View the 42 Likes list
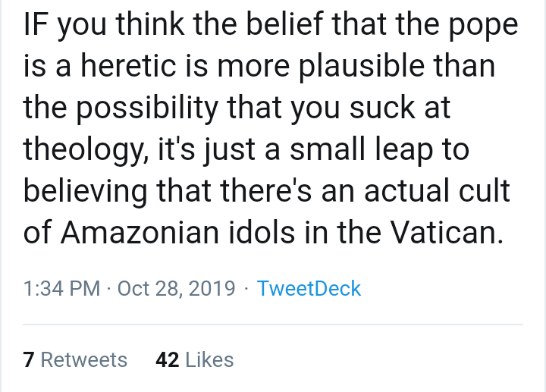The height and width of the screenshot is (392, 546). coord(195,359)
